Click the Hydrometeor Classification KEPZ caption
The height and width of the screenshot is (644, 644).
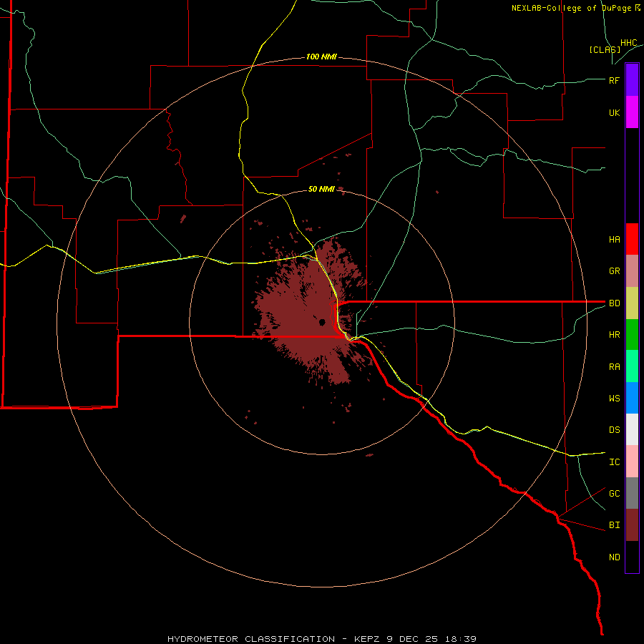322,639
